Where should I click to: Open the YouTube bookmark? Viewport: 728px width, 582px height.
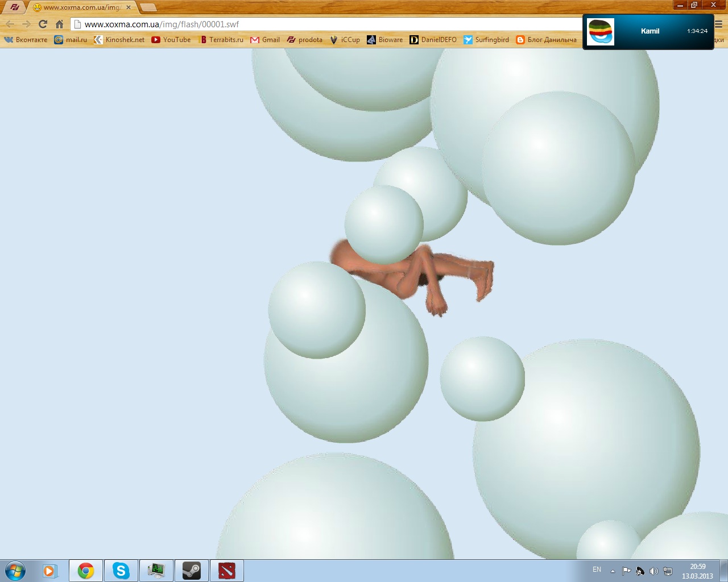pyautogui.click(x=171, y=40)
